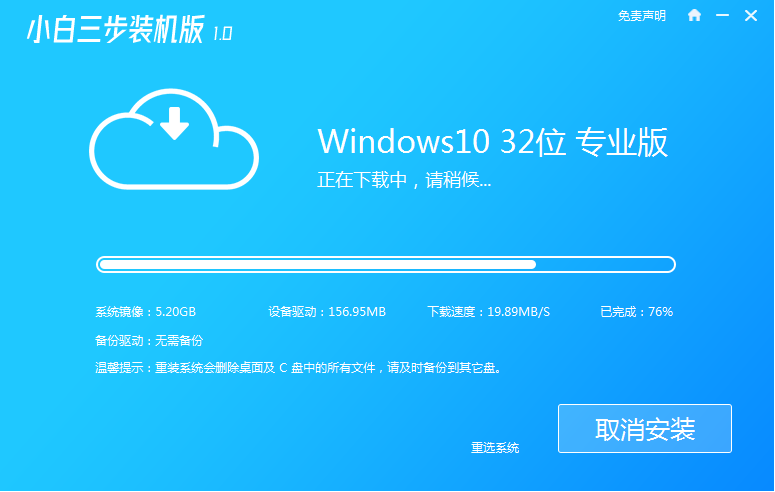The height and width of the screenshot is (492, 775).
Task: Minimize the installer window
Action: point(723,15)
